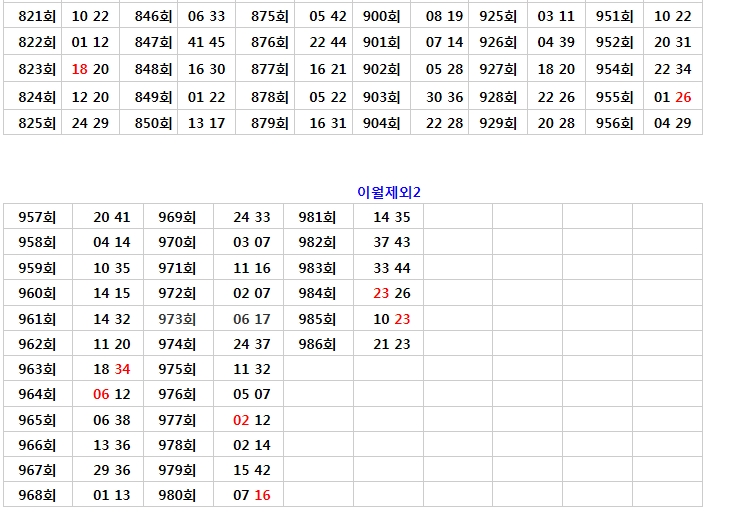Select the 29 36 numbers cell

pos(112,470)
